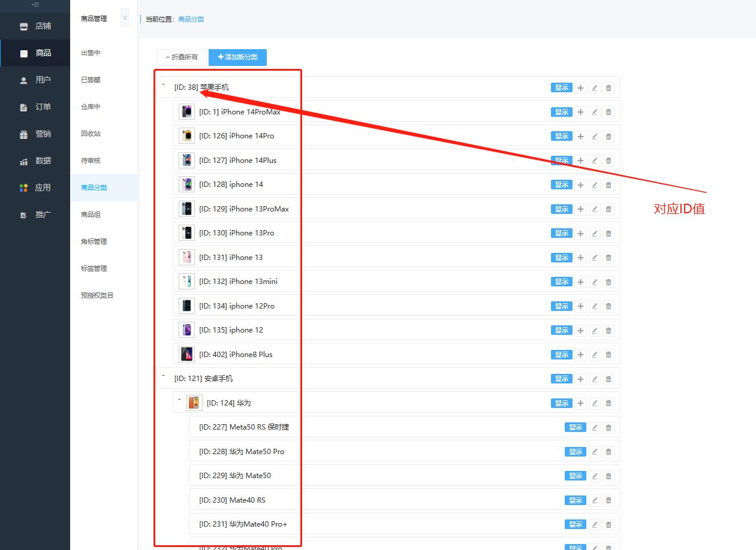Click the 折叠所有 button
This screenshot has height=550, width=756.
(x=181, y=58)
